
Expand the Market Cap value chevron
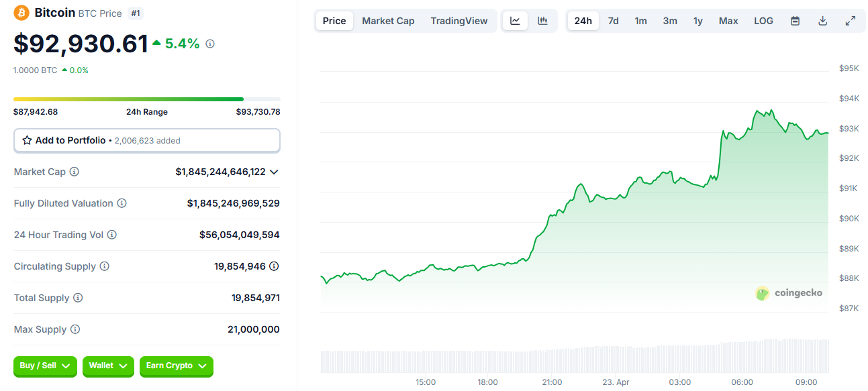click(x=274, y=172)
